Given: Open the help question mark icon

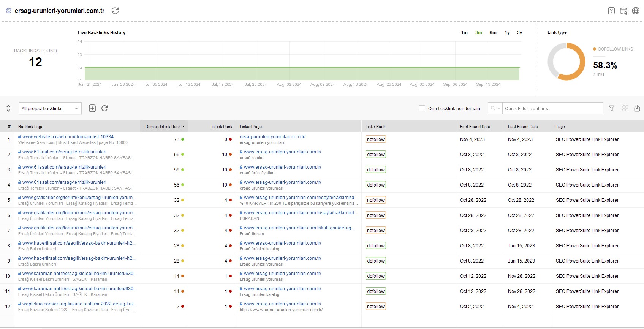Looking at the screenshot, I should coord(611,11).
